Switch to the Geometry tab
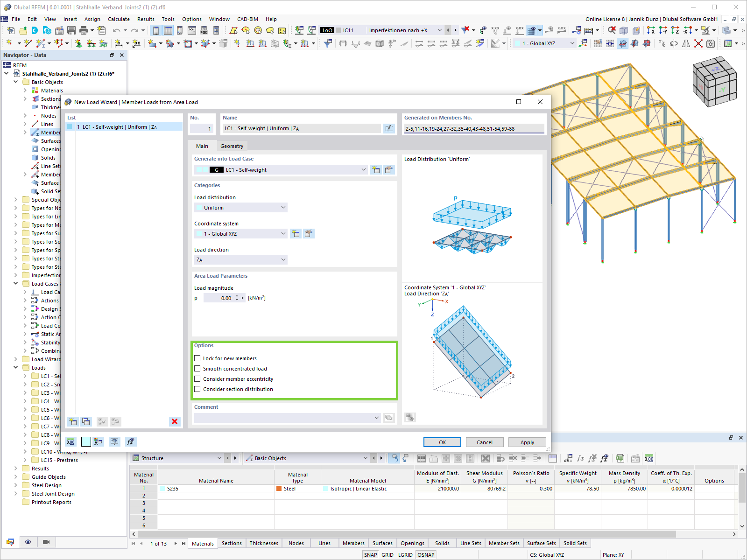This screenshot has height=560, width=747. (232, 146)
